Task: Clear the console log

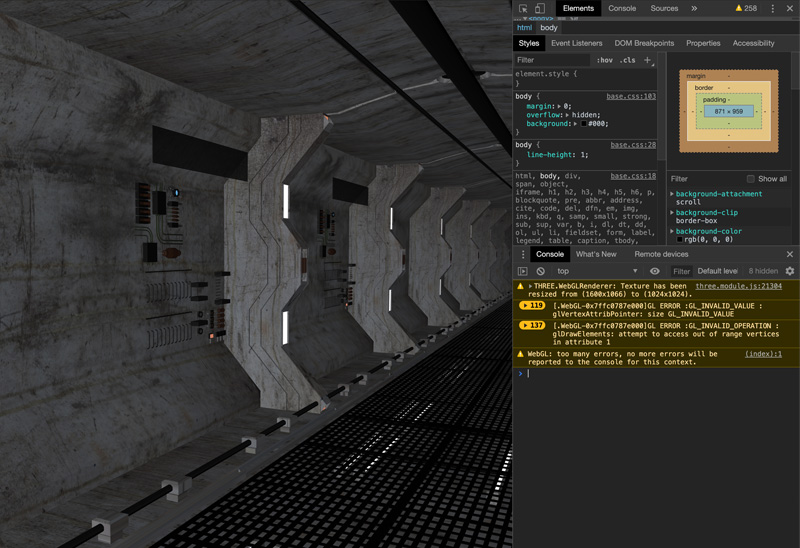Action: tap(540, 271)
